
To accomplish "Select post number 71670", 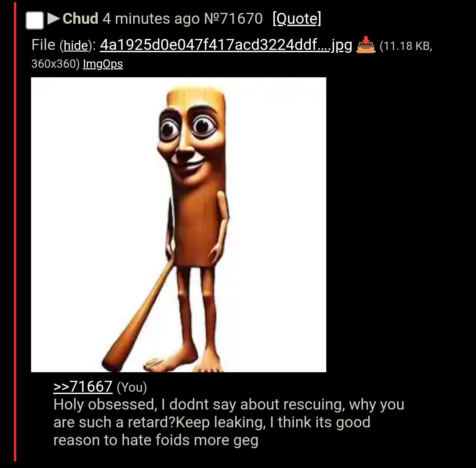I will click(234, 18).
